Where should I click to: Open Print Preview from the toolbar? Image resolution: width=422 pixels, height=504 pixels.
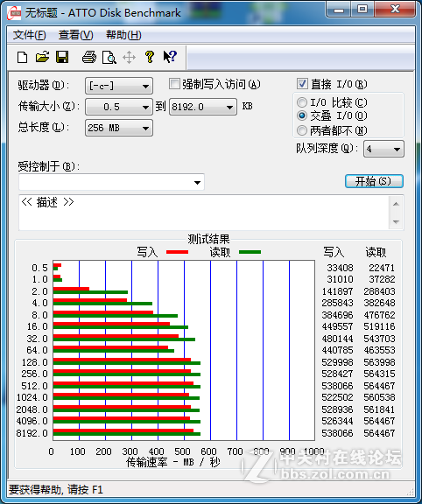tap(109, 57)
